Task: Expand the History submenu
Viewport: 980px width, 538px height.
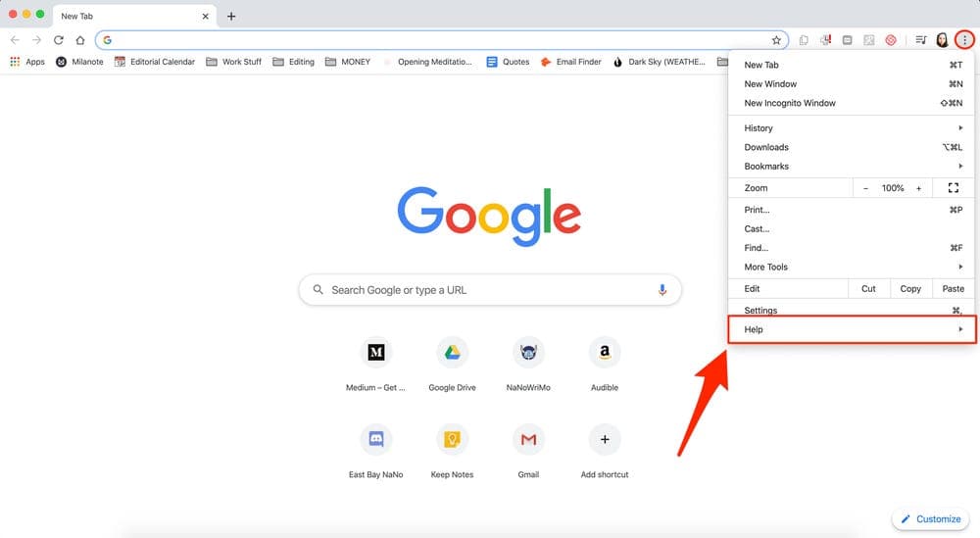Action: (x=852, y=128)
